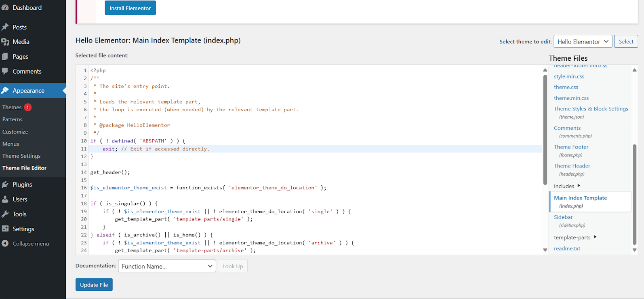Viewport: 644px width, 299px height.
Task: Click the Settings sliders icon
Action: click(5, 229)
